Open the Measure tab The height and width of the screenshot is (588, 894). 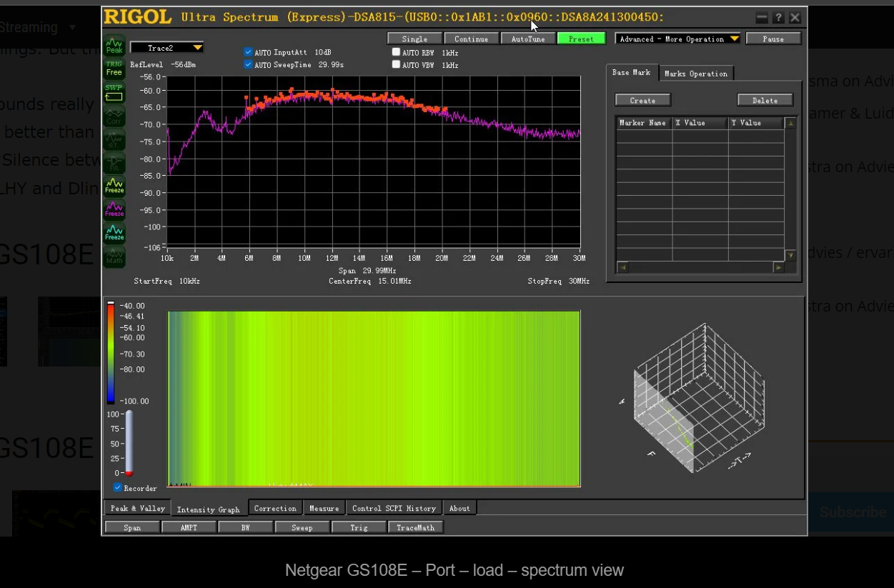pyautogui.click(x=324, y=509)
